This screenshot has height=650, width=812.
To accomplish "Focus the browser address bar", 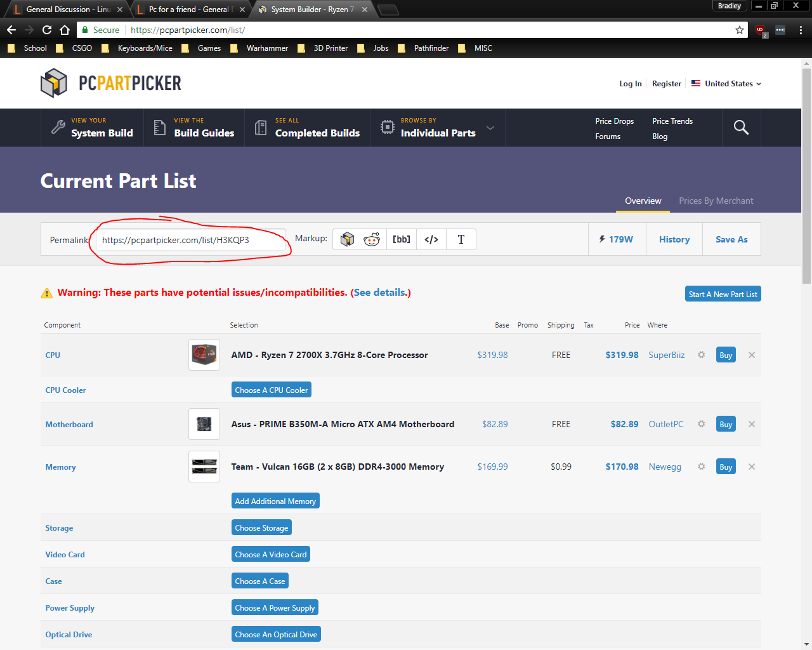I will click(412, 30).
